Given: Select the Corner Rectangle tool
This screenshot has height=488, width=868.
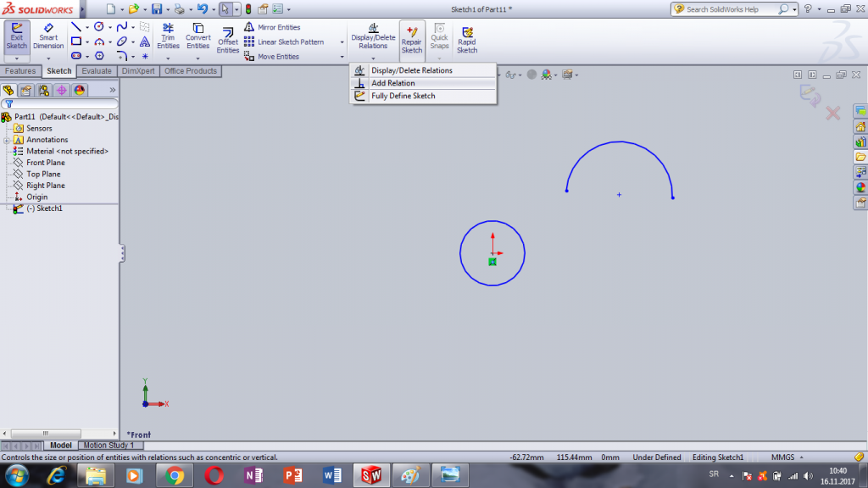Looking at the screenshot, I should pos(75,42).
